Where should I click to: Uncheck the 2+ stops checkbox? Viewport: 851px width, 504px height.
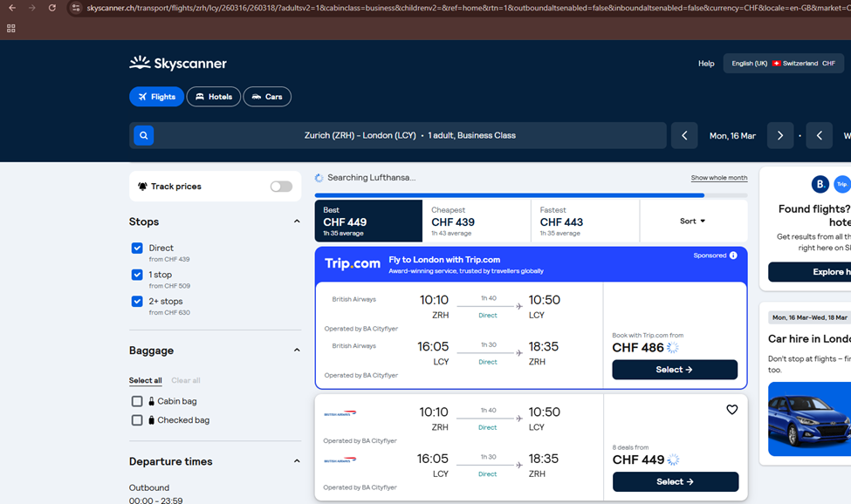[137, 302]
